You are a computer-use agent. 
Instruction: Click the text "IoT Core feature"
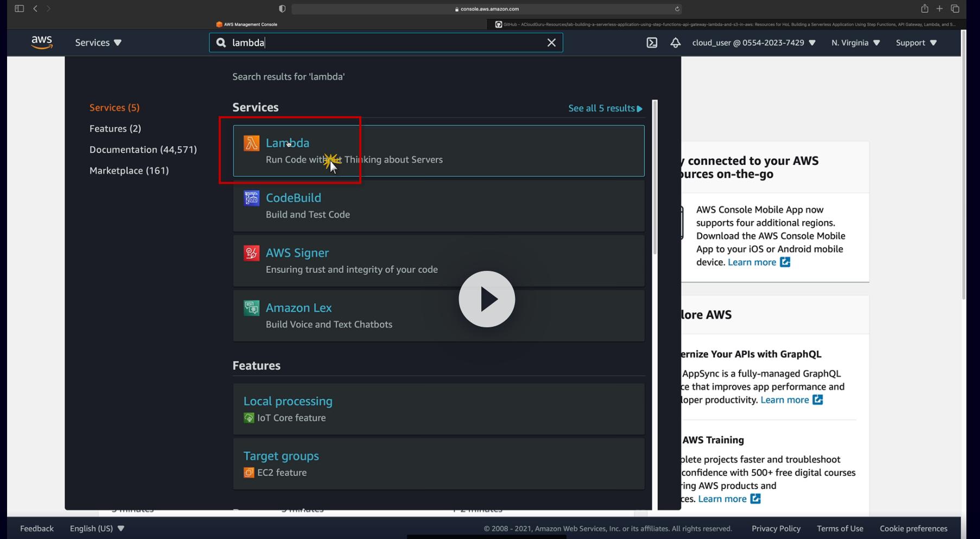click(291, 418)
